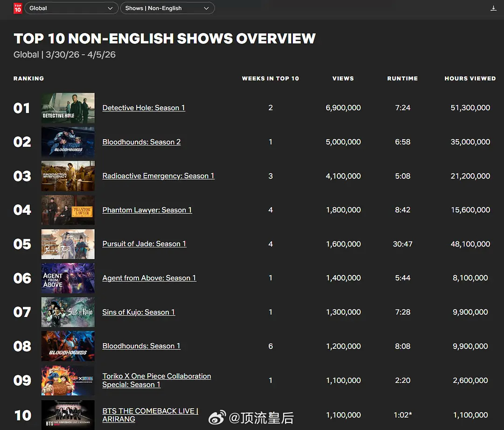This screenshot has height=430, width=504.
Task: Click the date range 3/30/26 - 4/5/26 text
Action: 80,55
